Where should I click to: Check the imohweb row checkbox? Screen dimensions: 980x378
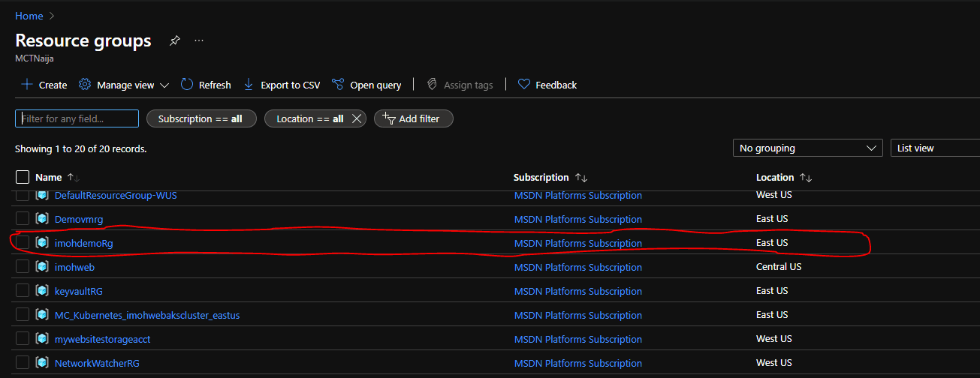[23, 266]
